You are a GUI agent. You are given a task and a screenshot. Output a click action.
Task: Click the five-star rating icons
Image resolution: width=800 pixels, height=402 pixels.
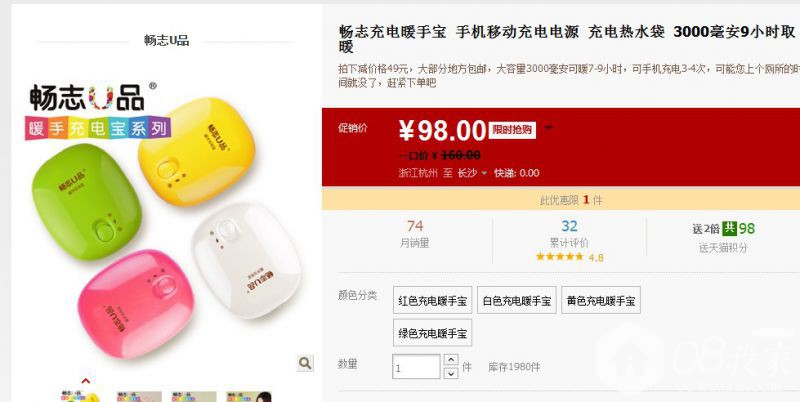[560, 257]
